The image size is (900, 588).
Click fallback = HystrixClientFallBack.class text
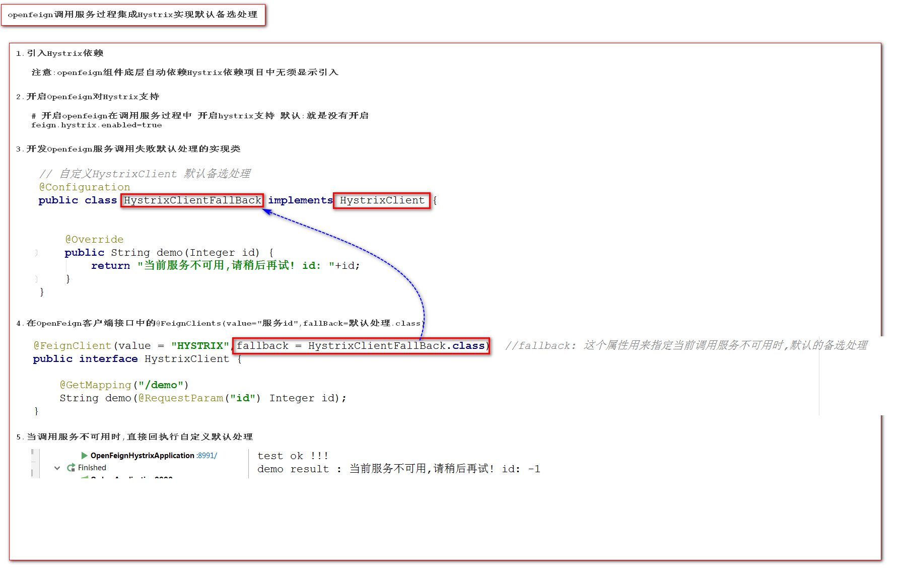[361, 346]
